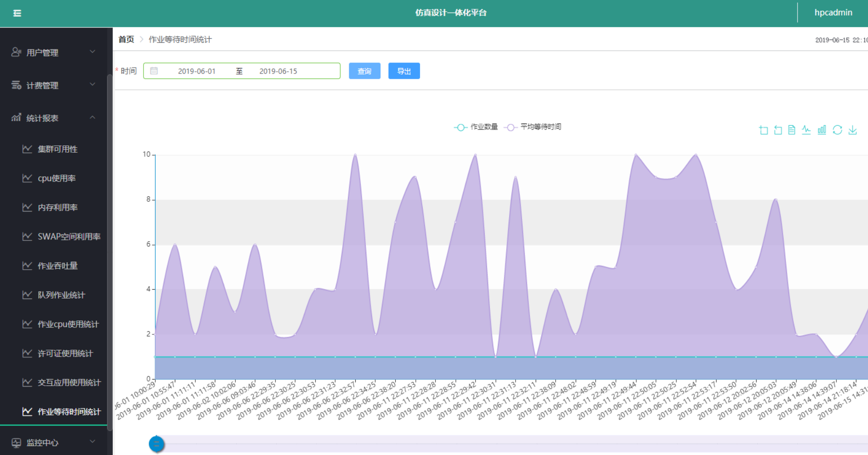The width and height of the screenshot is (868, 455).
Task: Click the 统计报表 chart icon
Action: click(16, 117)
